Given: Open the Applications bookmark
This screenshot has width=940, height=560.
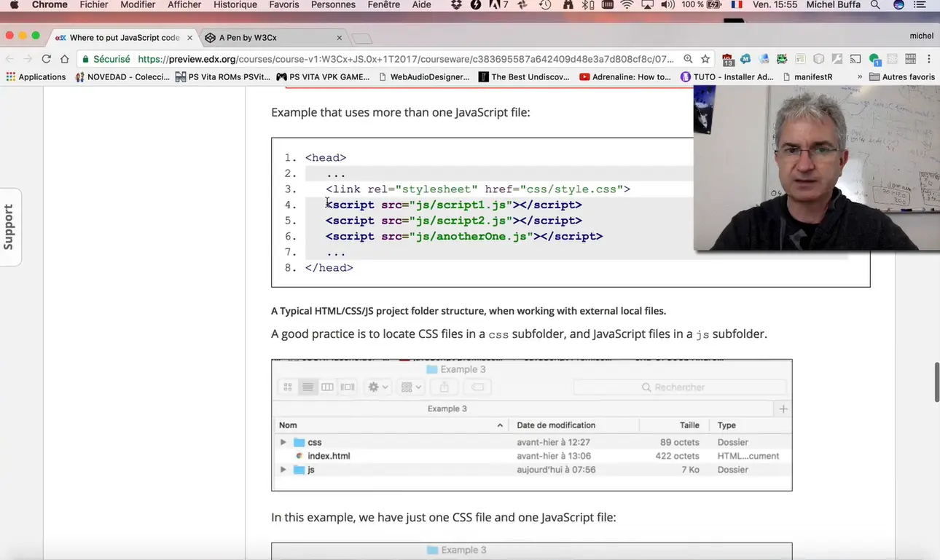Looking at the screenshot, I should point(36,76).
